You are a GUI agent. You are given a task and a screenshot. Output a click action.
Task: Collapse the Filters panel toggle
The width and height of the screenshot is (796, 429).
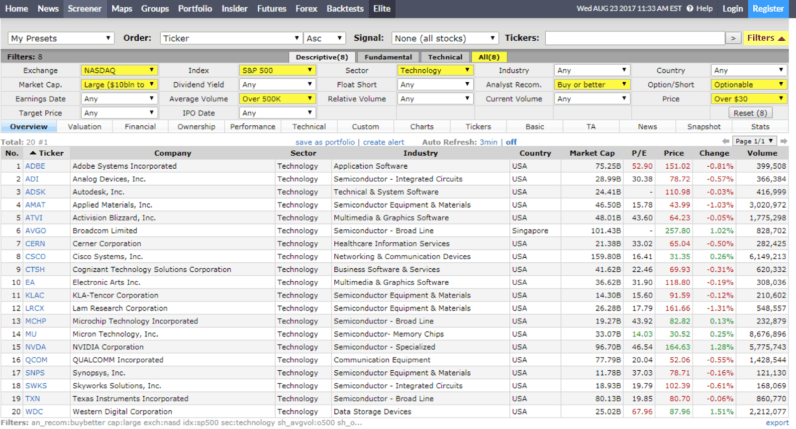click(x=766, y=38)
